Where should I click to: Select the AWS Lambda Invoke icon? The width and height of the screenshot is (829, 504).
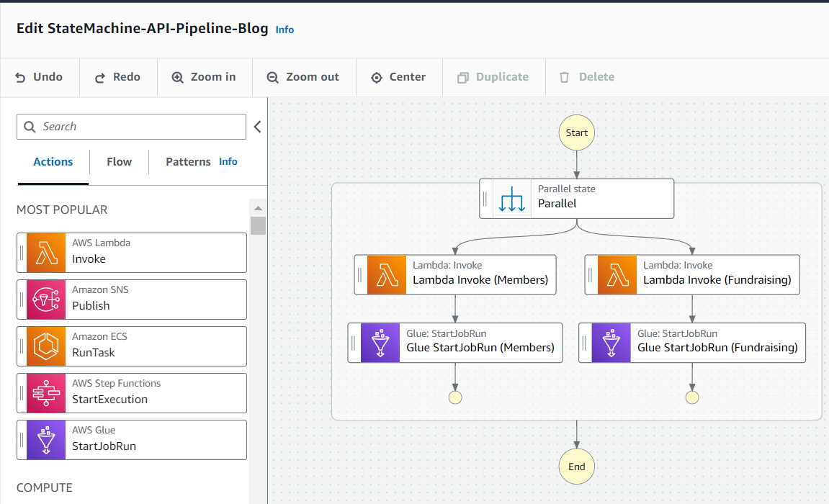coord(46,253)
